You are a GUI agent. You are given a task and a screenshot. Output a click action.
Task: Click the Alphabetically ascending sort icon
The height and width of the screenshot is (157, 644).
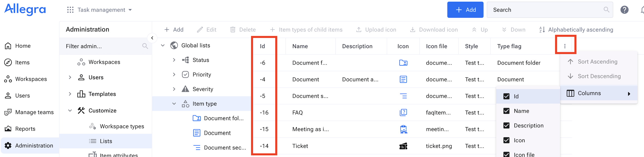tap(542, 30)
